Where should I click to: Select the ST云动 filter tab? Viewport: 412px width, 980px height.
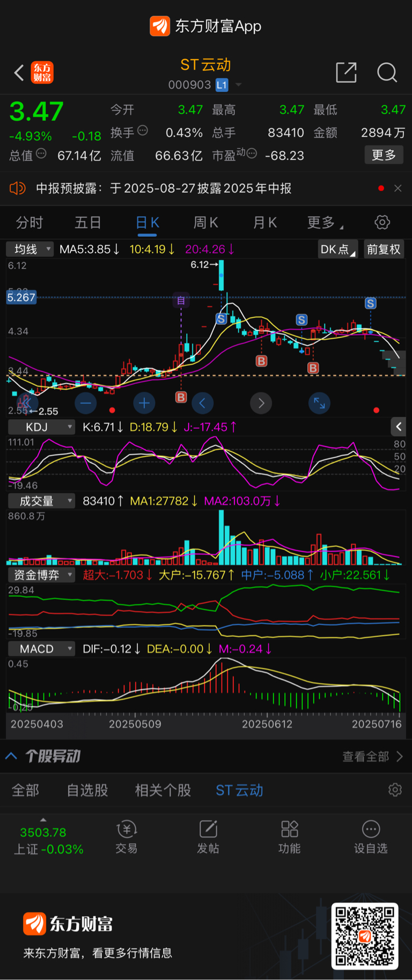239,791
